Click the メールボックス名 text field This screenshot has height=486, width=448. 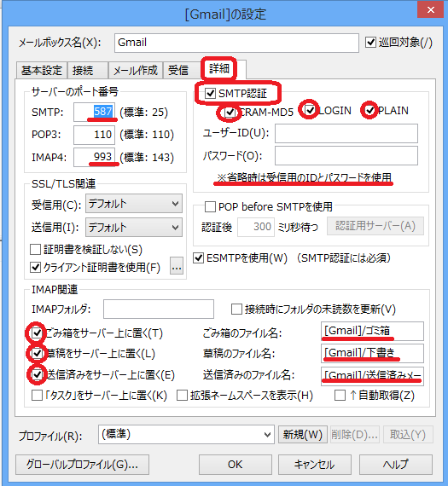236,43
